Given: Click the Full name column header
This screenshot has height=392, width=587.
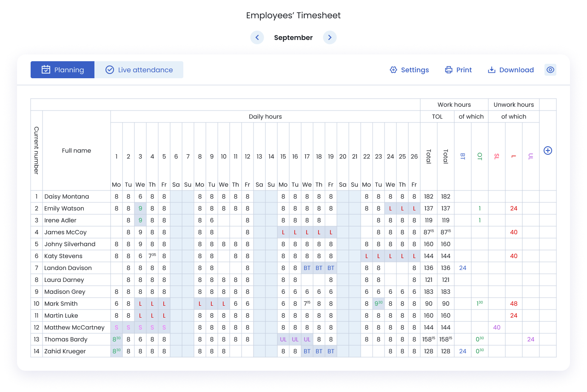Looking at the screenshot, I should [x=77, y=151].
